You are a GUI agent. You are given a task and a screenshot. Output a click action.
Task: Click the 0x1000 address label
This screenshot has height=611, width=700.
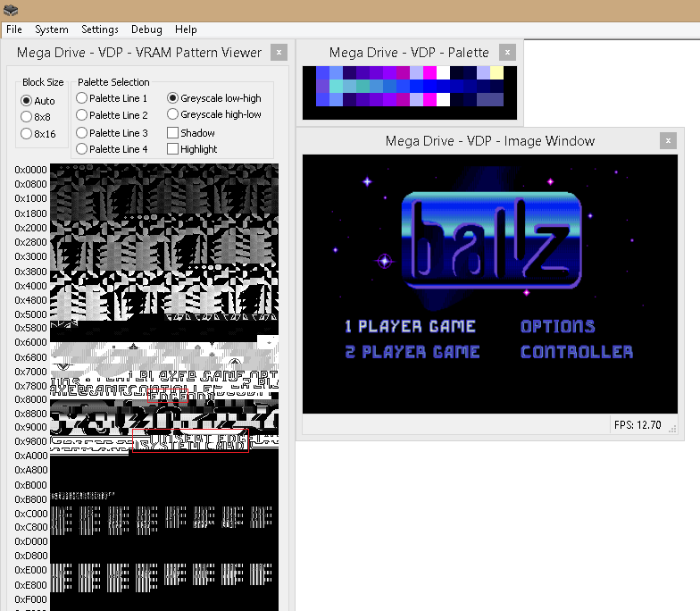(x=30, y=198)
